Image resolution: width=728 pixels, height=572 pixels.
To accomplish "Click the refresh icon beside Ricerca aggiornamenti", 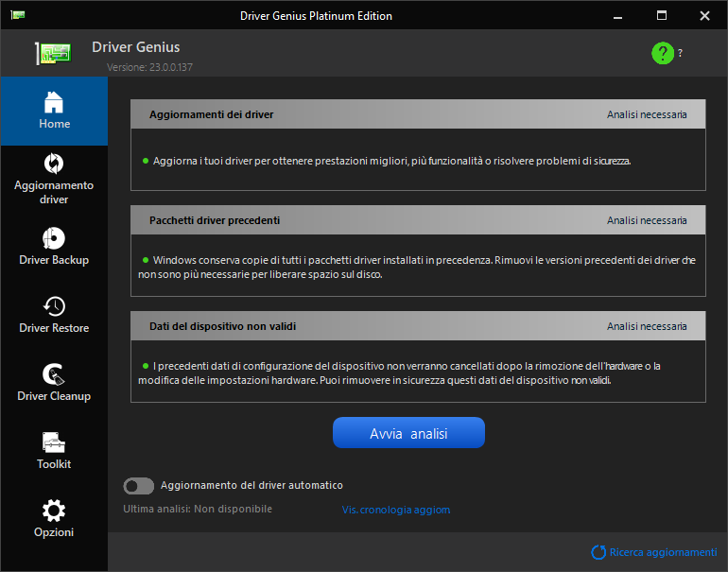I will click(x=598, y=552).
